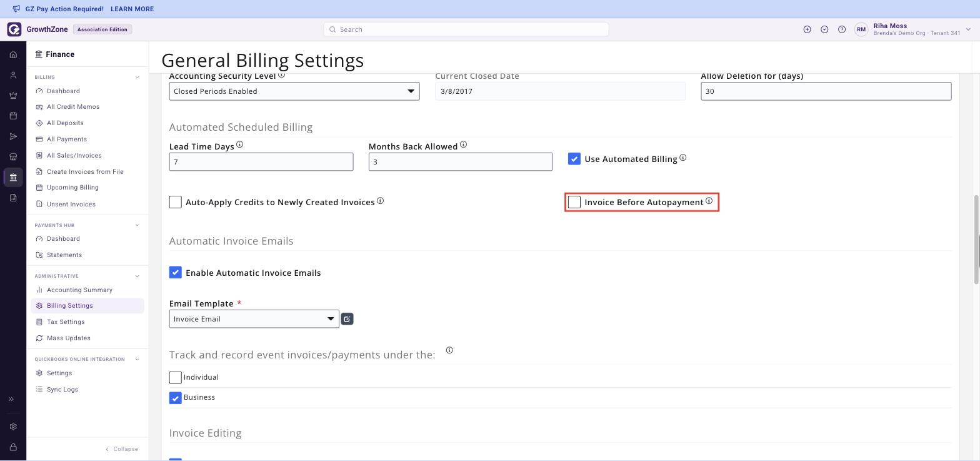Uncheck Use Automated Billing checkbox
Screen dimensions: 980x461
tap(574, 159)
